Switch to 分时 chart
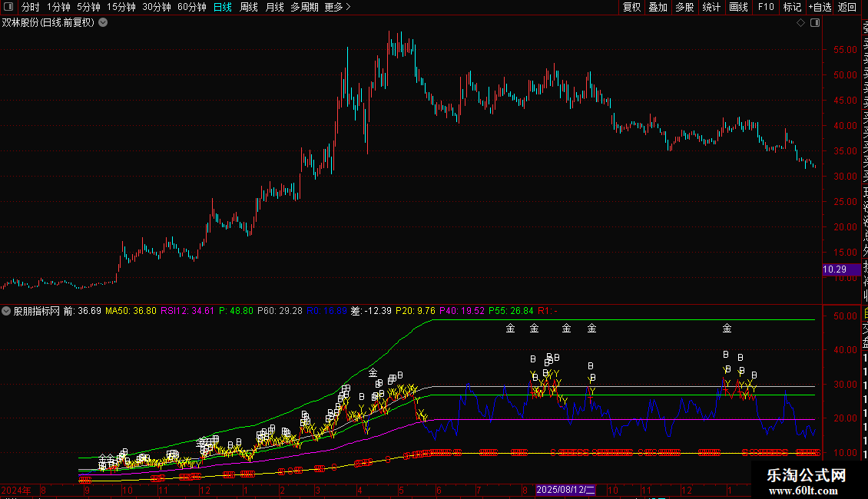 [30, 7]
